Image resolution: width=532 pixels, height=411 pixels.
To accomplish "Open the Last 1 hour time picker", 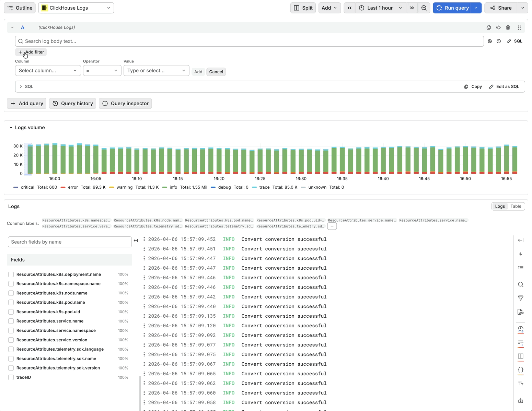I will point(380,8).
